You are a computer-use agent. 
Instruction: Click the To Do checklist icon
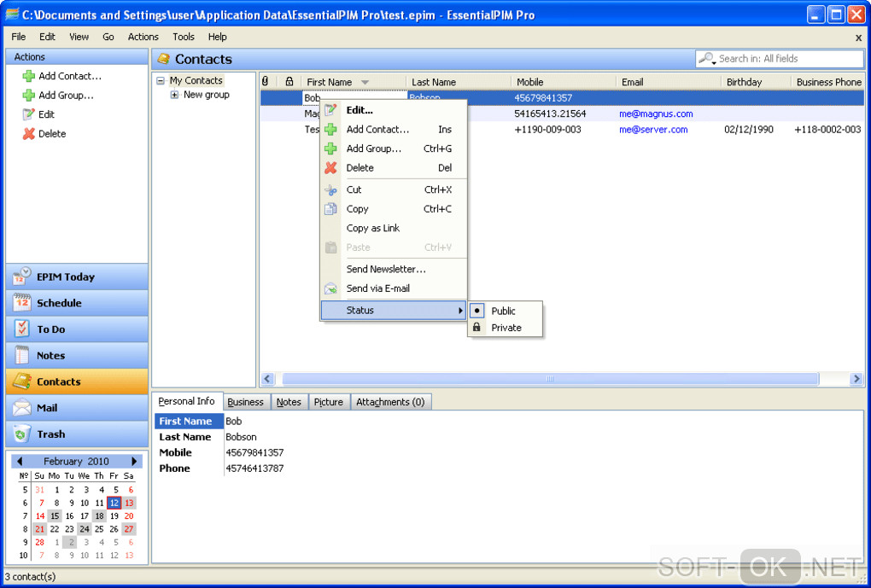click(21, 329)
